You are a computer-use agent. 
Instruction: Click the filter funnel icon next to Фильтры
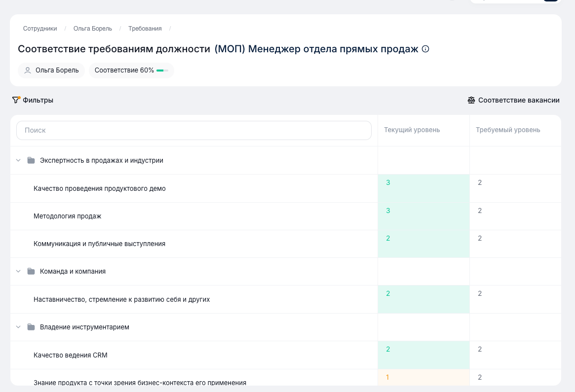[x=15, y=100]
